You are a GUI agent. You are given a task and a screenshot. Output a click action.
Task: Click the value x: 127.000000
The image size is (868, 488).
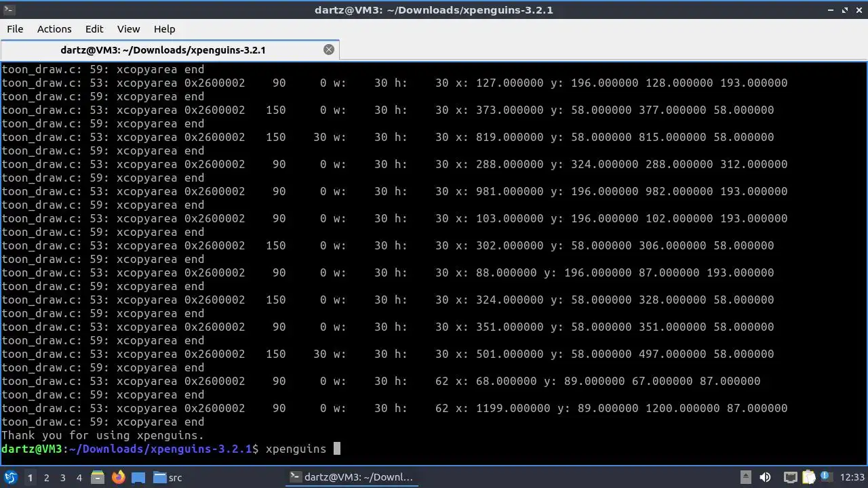[x=499, y=83]
